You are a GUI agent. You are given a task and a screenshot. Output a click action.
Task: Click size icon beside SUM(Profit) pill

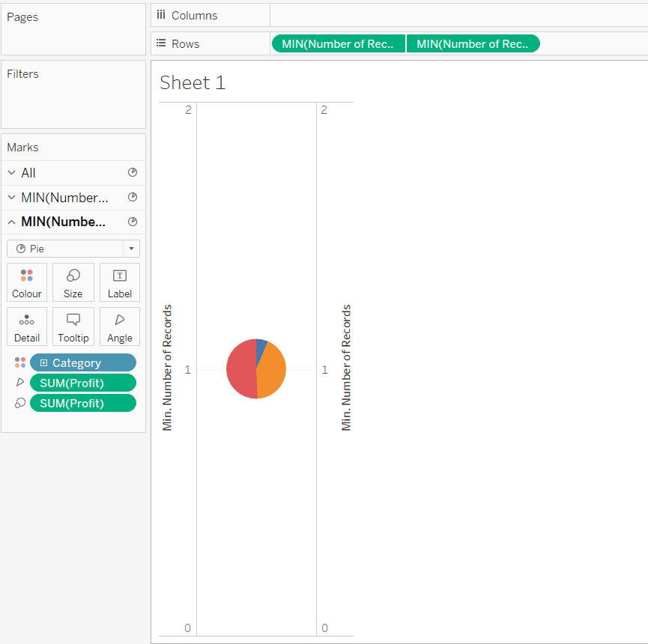[x=19, y=403]
